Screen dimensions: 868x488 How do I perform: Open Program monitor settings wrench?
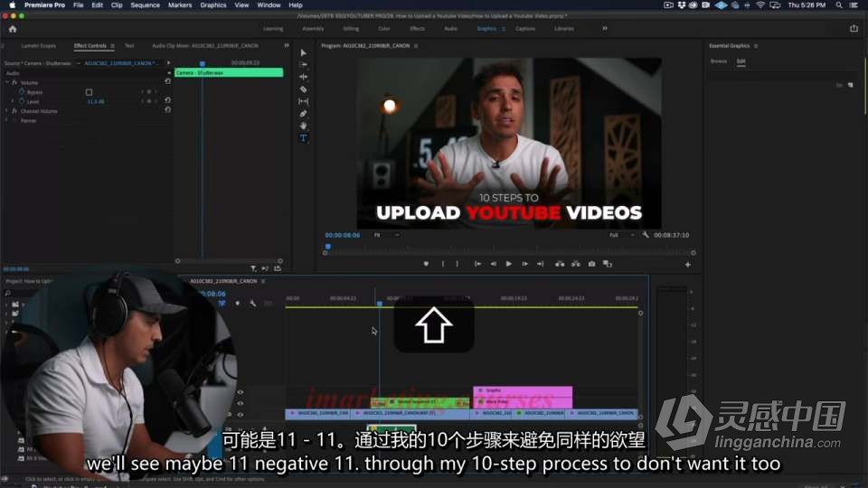[x=646, y=235]
